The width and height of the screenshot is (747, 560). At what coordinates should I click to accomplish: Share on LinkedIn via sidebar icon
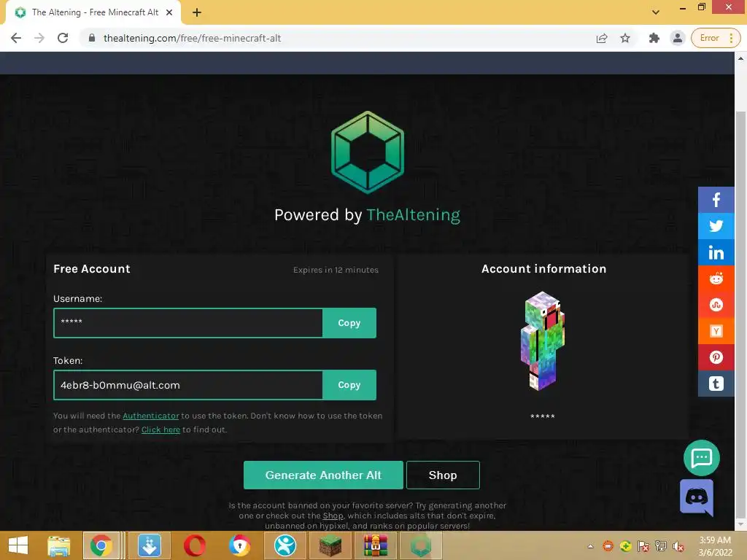pos(716,252)
